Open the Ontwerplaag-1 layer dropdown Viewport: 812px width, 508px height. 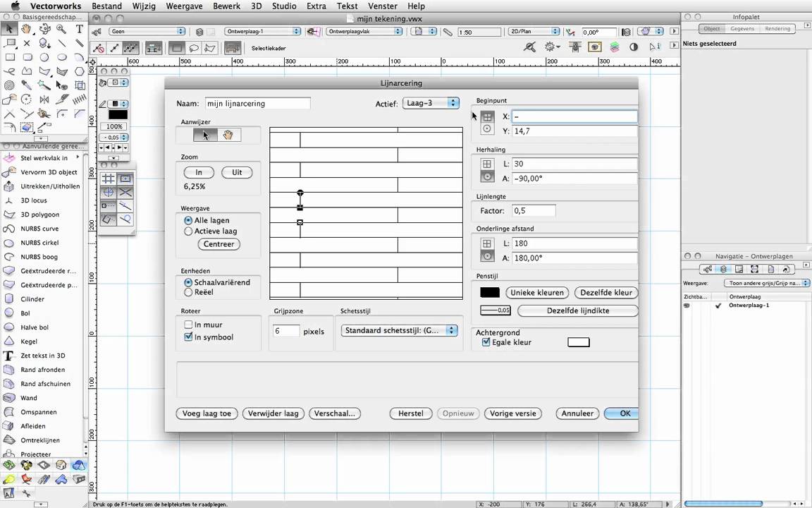point(263,32)
